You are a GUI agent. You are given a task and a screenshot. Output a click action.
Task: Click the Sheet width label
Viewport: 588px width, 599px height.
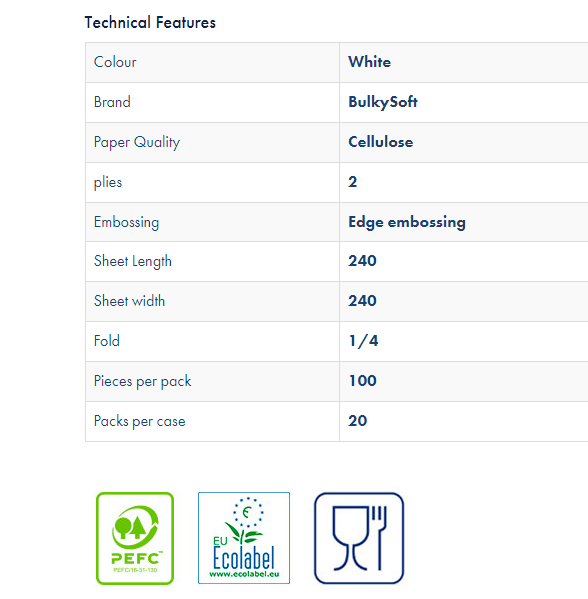pyautogui.click(x=130, y=301)
